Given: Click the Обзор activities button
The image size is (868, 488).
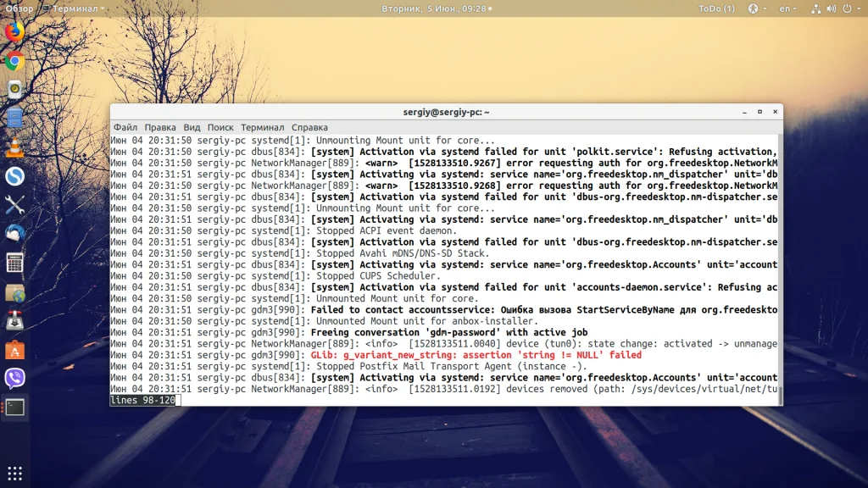Looking at the screenshot, I should point(19,8).
